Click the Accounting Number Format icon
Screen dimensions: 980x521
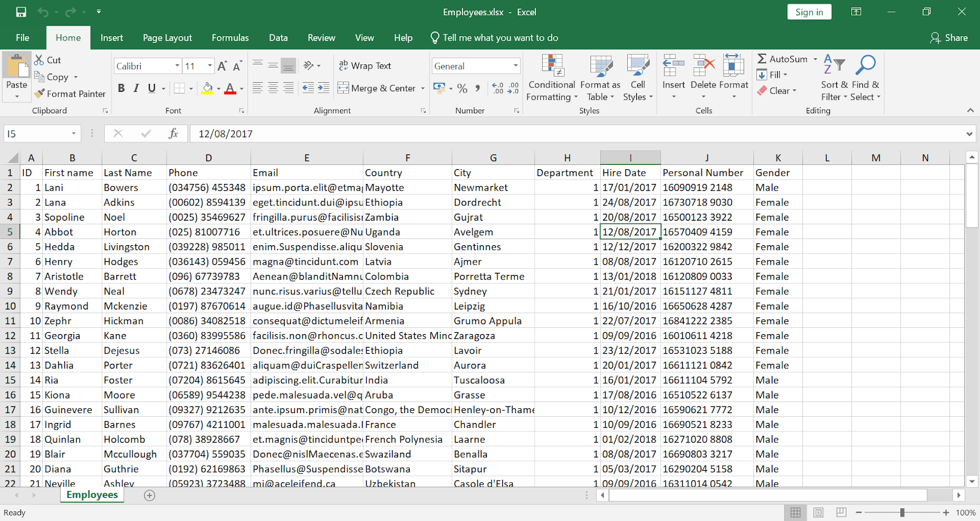coord(439,88)
